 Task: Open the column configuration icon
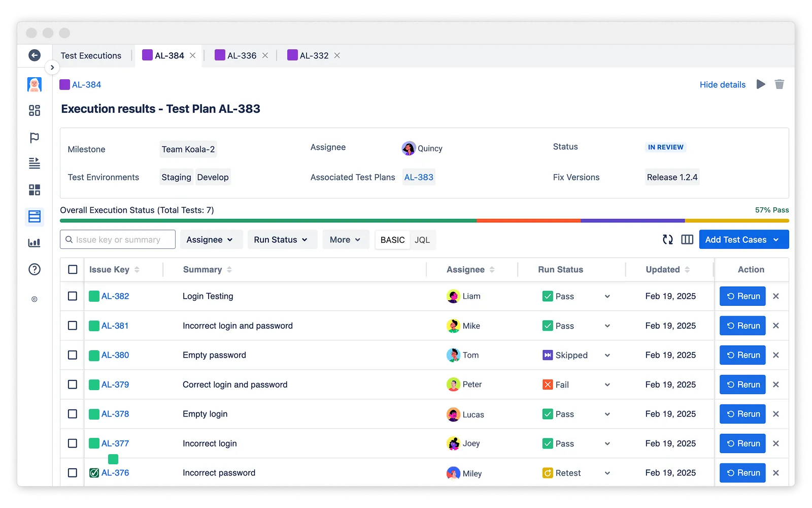[687, 240]
